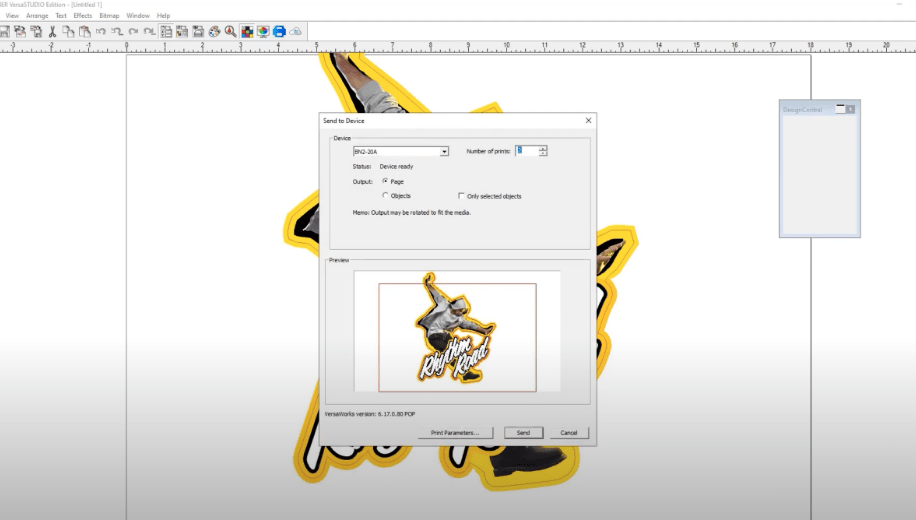Click the Cut scissors icon in toolbar
The image size is (916, 520).
point(52,32)
